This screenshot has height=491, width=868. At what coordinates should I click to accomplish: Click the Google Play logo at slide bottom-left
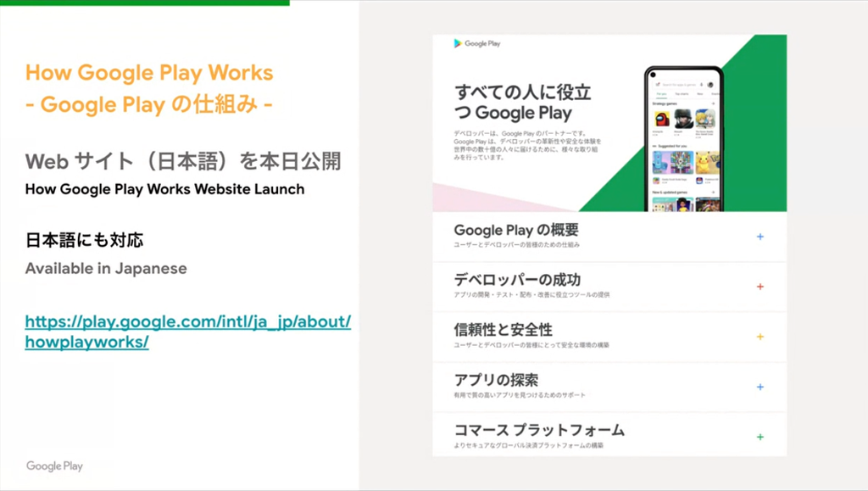(54, 466)
